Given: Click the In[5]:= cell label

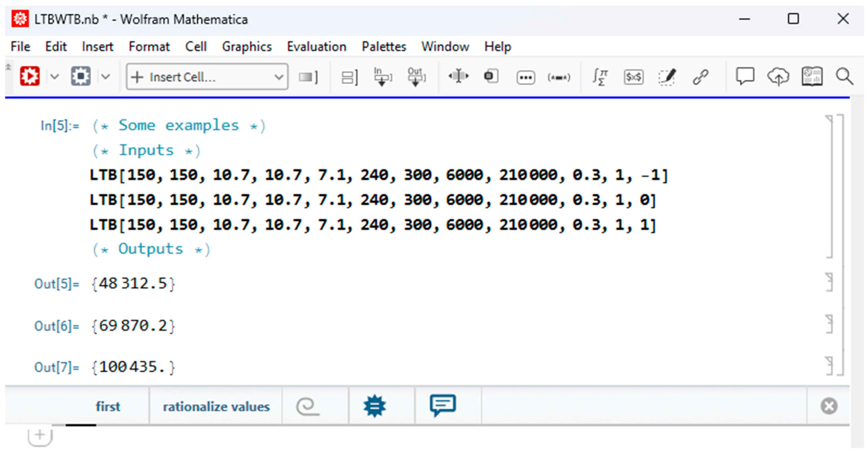Looking at the screenshot, I should point(60,126).
